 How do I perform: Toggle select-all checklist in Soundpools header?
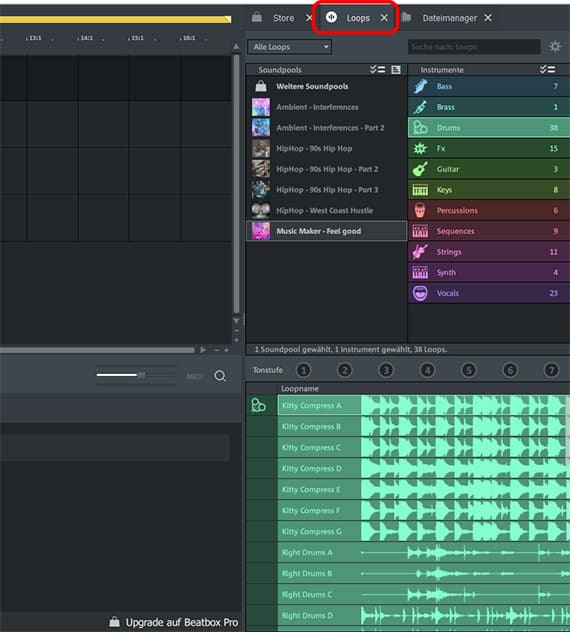point(378,70)
